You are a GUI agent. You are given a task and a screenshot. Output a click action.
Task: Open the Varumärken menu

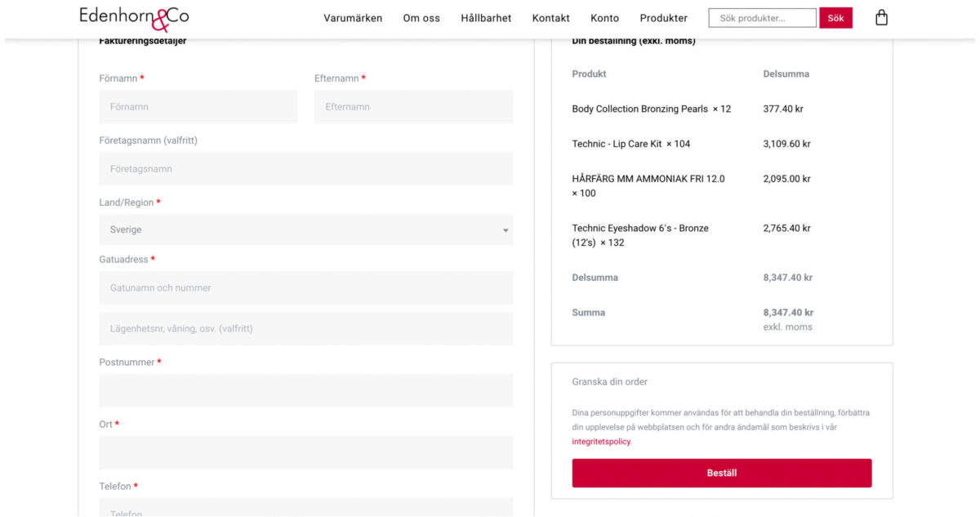click(353, 18)
